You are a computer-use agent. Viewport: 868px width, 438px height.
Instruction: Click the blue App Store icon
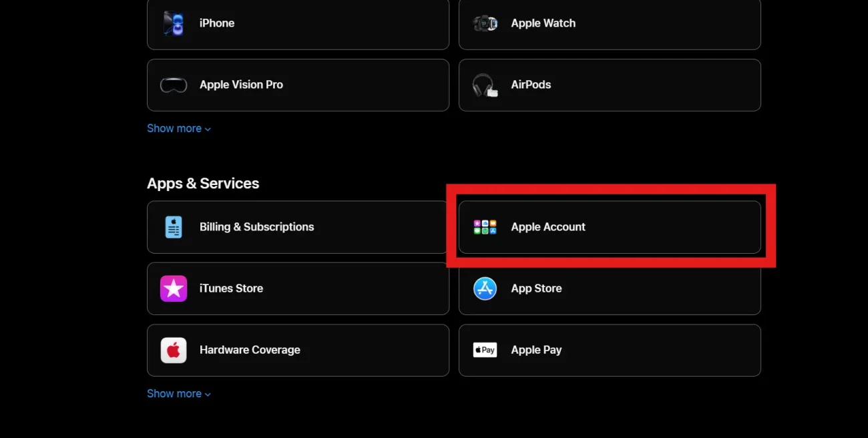click(x=485, y=288)
